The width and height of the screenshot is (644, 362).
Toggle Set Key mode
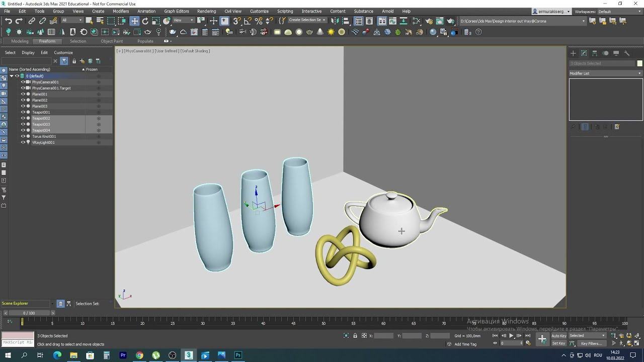point(559,343)
